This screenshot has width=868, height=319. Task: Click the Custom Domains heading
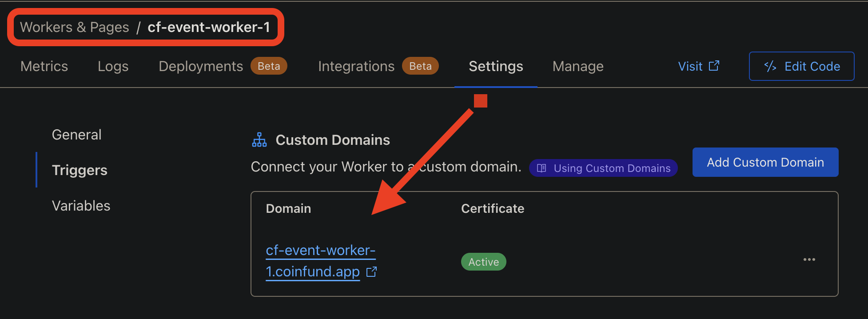click(x=333, y=140)
